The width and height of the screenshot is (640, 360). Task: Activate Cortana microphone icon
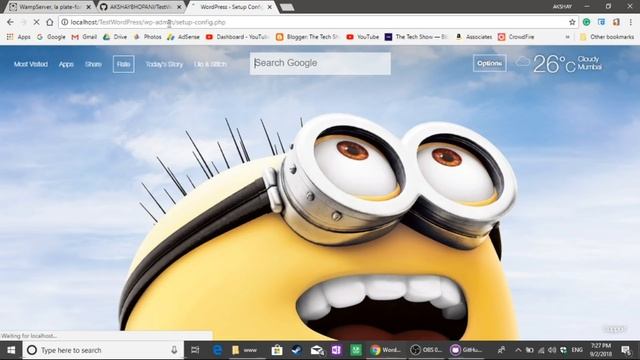pyautogui.click(x=174, y=350)
